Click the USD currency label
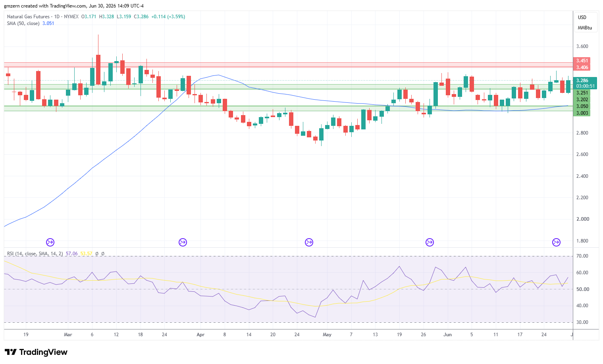 point(582,17)
